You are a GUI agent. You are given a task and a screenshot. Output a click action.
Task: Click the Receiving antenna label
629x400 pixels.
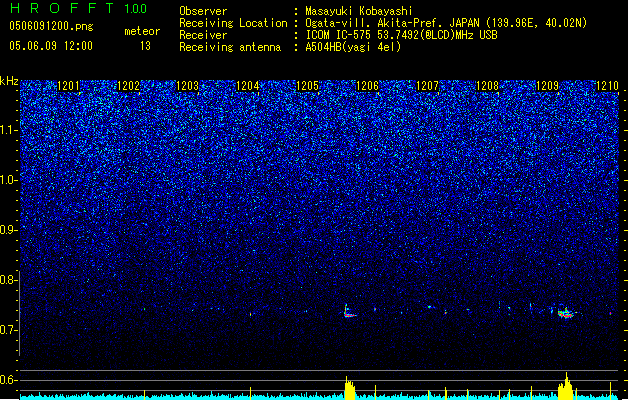(x=230, y=47)
